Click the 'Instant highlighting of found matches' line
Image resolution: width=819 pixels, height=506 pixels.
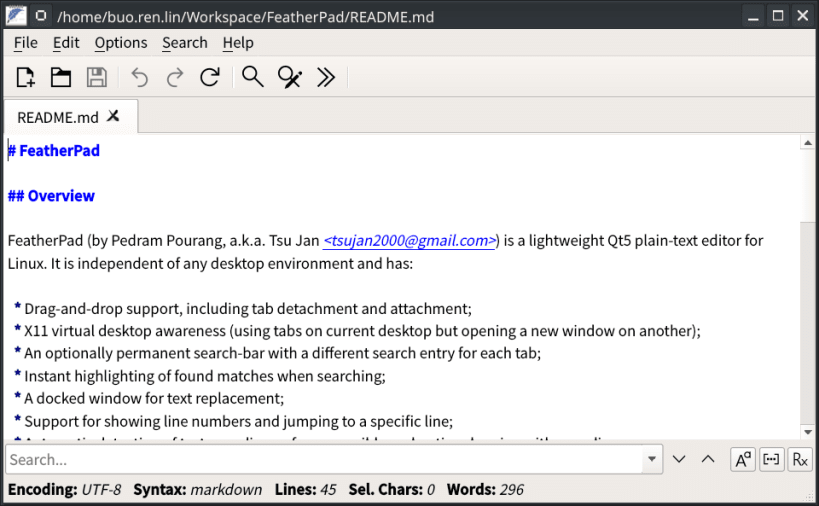click(200, 376)
